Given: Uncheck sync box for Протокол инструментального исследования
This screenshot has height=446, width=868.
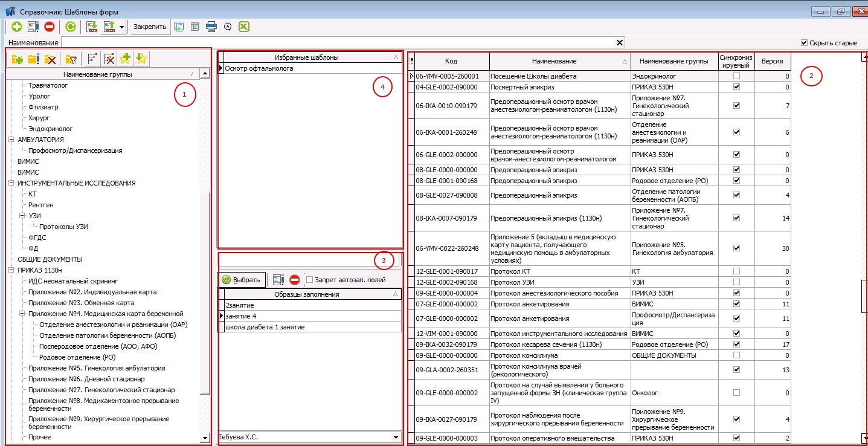Looking at the screenshot, I should (x=736, y=334).
